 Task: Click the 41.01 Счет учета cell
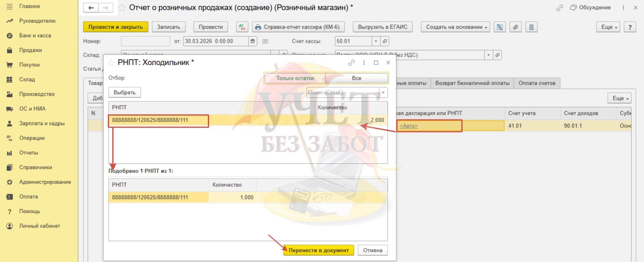[x=533, y=126]
